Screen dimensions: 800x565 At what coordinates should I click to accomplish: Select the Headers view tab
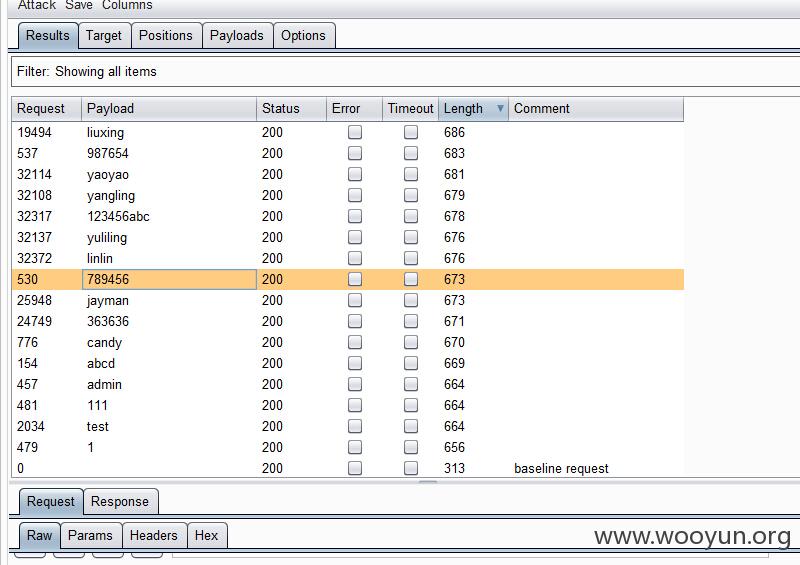click(154, 535)
